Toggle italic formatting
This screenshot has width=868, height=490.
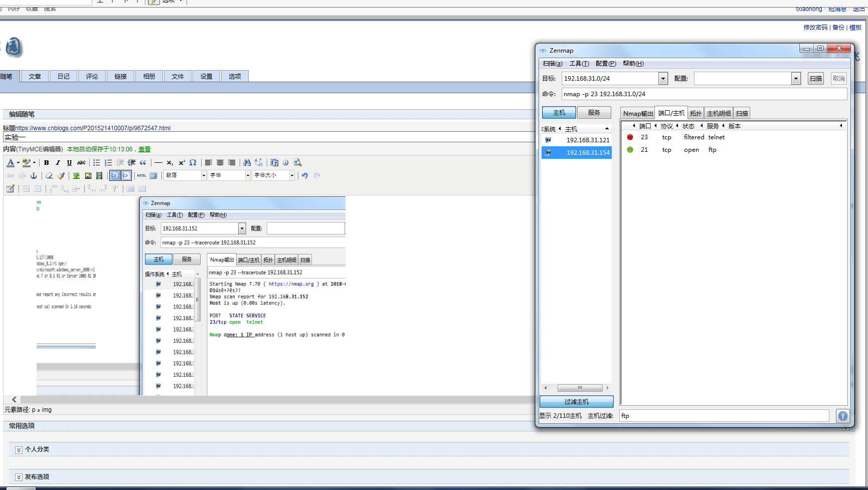[x=58, y=162]
